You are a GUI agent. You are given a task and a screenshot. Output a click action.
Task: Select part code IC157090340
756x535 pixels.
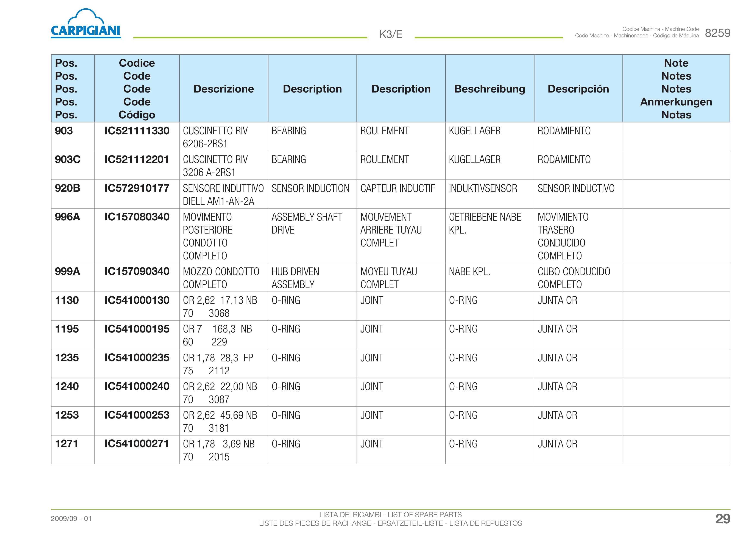[137, 271]
